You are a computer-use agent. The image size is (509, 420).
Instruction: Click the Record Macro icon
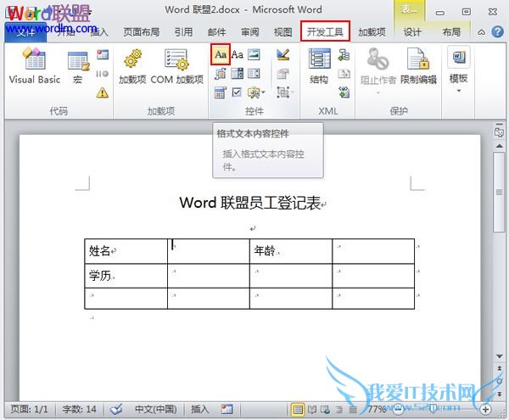(x=103, y=54)
